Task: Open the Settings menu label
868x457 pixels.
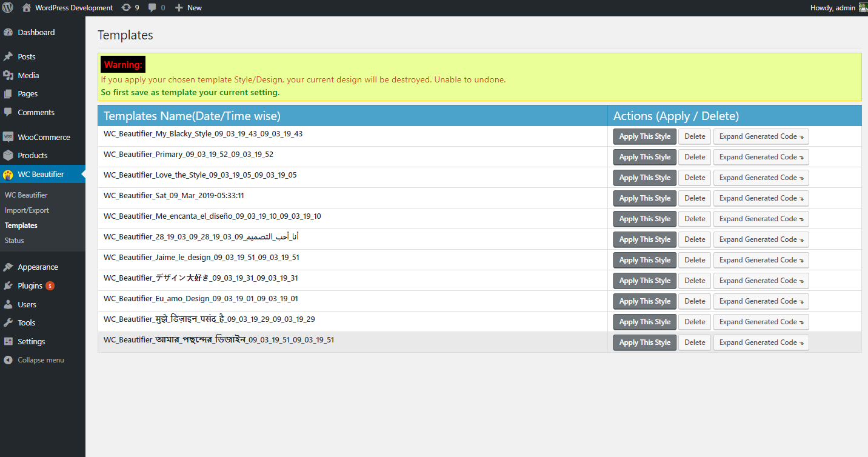Action: 32,341
